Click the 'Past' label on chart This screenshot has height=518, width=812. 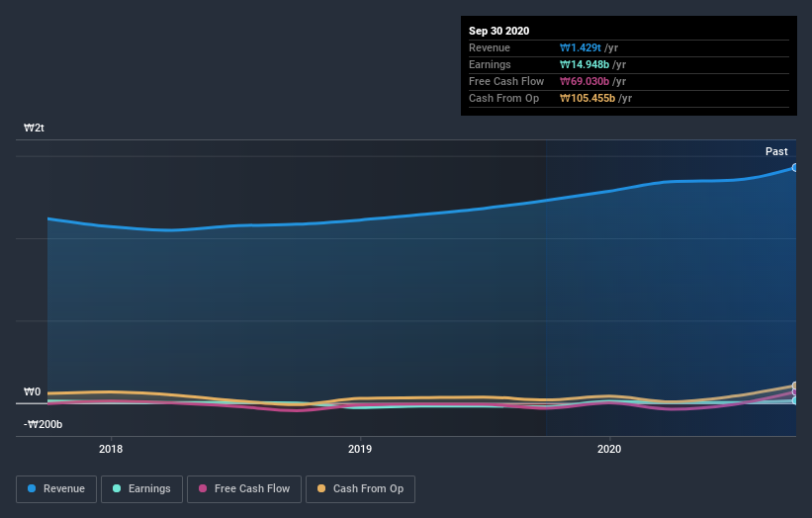[x=776, y=151]
